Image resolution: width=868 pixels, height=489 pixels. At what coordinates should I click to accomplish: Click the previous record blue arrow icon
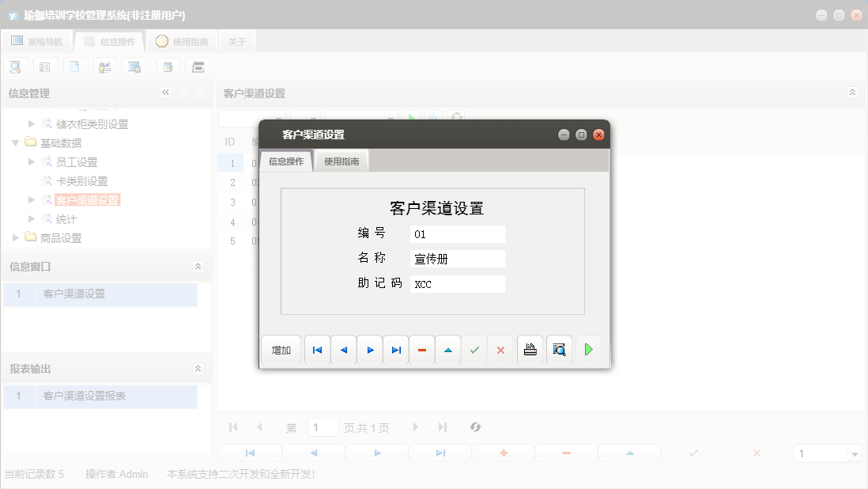tap(343, 349)
